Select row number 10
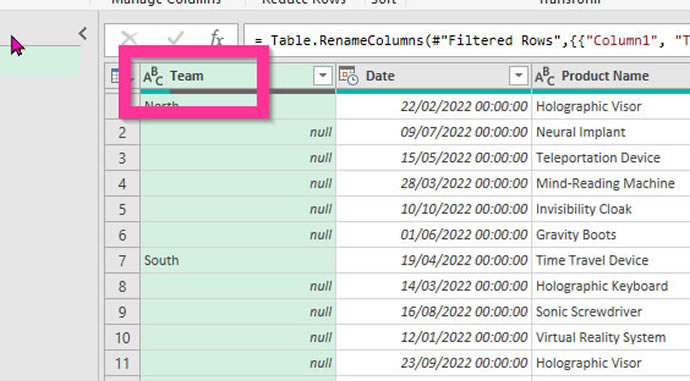Image resolution: width=690 pixels, height=381 pixels. (122, 337)
